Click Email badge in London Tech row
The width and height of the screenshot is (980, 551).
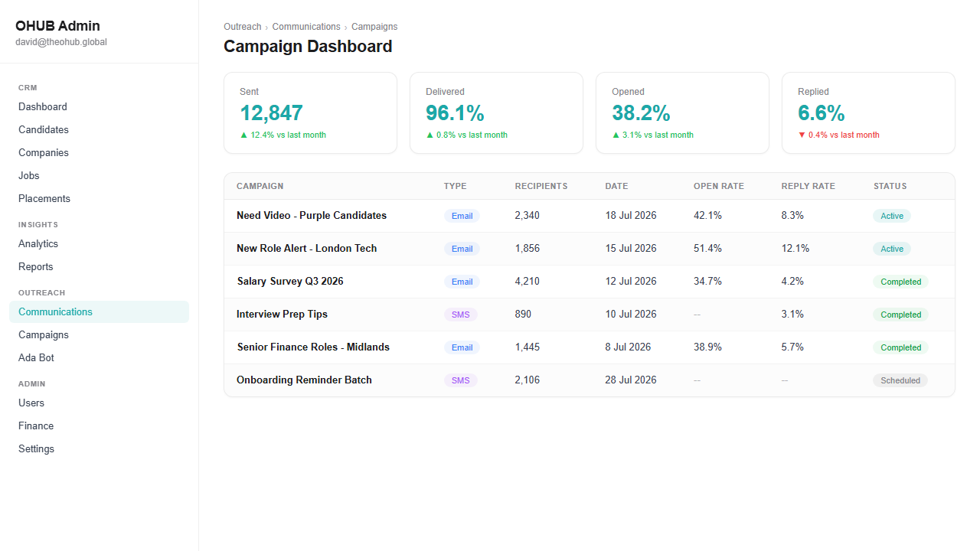point(462,249)
